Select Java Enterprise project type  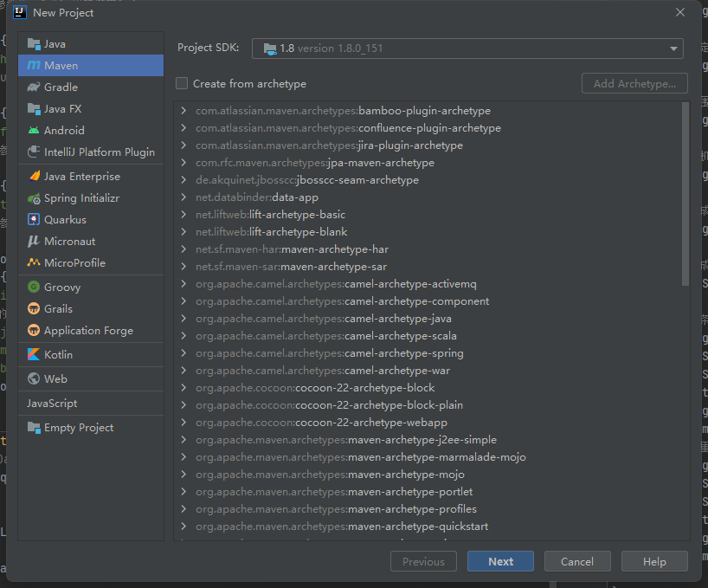coord(81,177)
